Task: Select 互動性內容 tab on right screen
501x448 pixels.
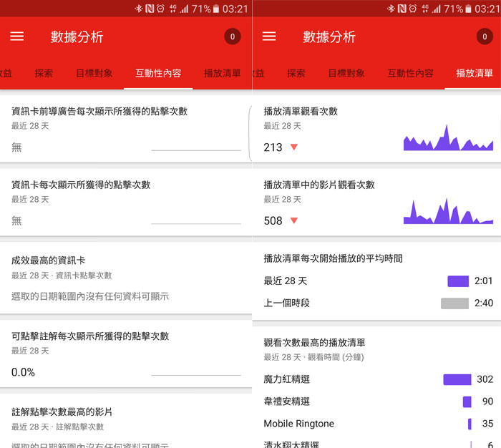Action: click(x=410, y=73)
